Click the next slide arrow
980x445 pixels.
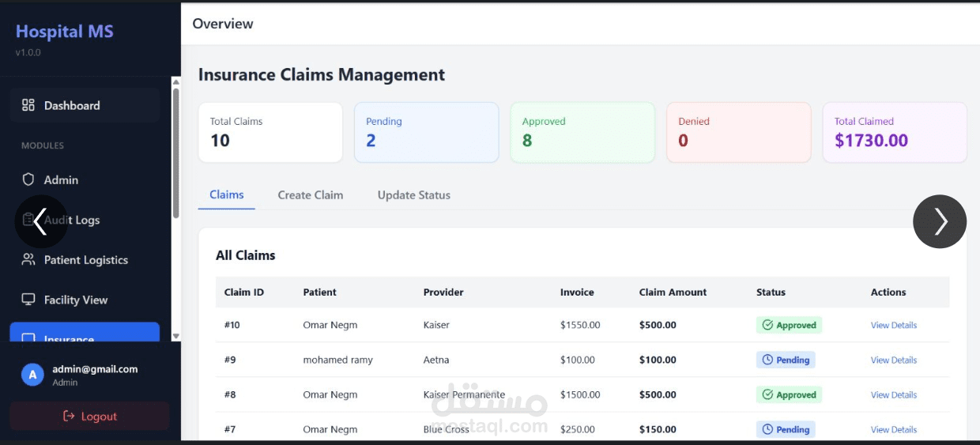point(940,221)
